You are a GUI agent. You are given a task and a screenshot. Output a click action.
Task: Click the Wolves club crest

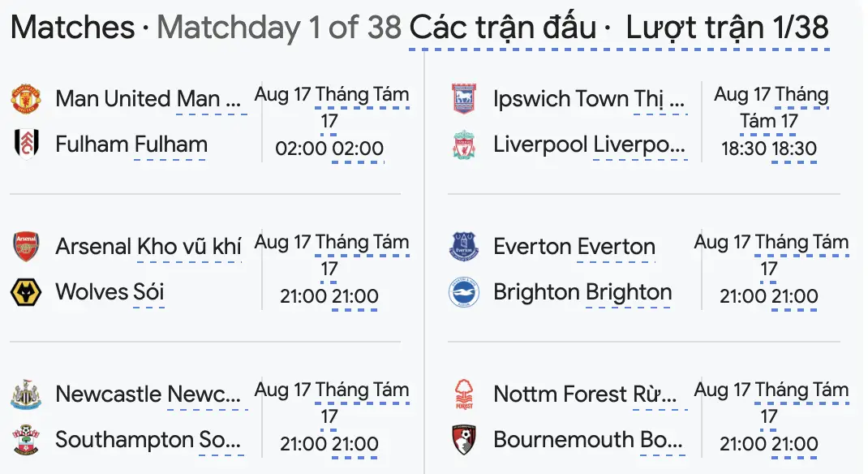pos(26,292)
